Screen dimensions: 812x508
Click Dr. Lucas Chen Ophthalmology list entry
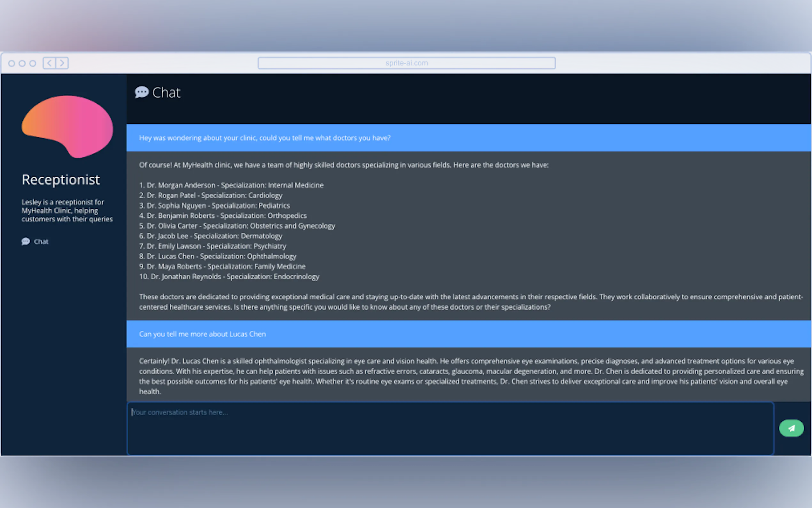[217, 256]
